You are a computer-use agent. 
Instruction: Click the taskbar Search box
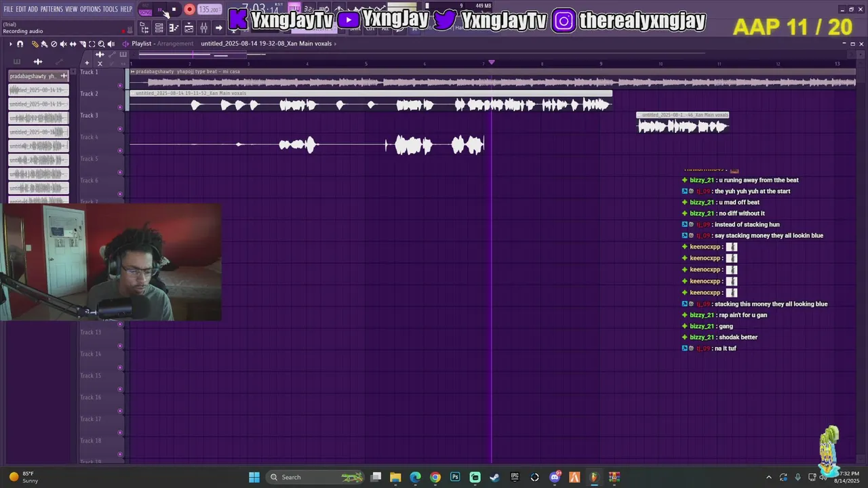tap(314, 477)
